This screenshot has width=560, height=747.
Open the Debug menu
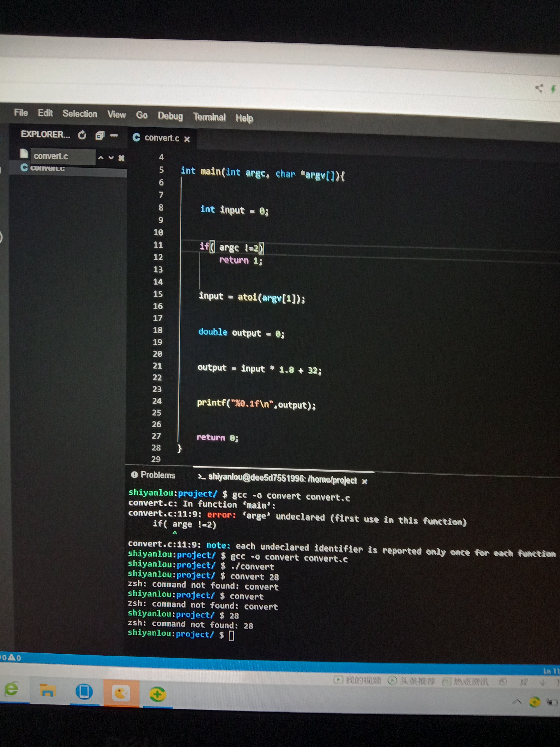point(170,116)
